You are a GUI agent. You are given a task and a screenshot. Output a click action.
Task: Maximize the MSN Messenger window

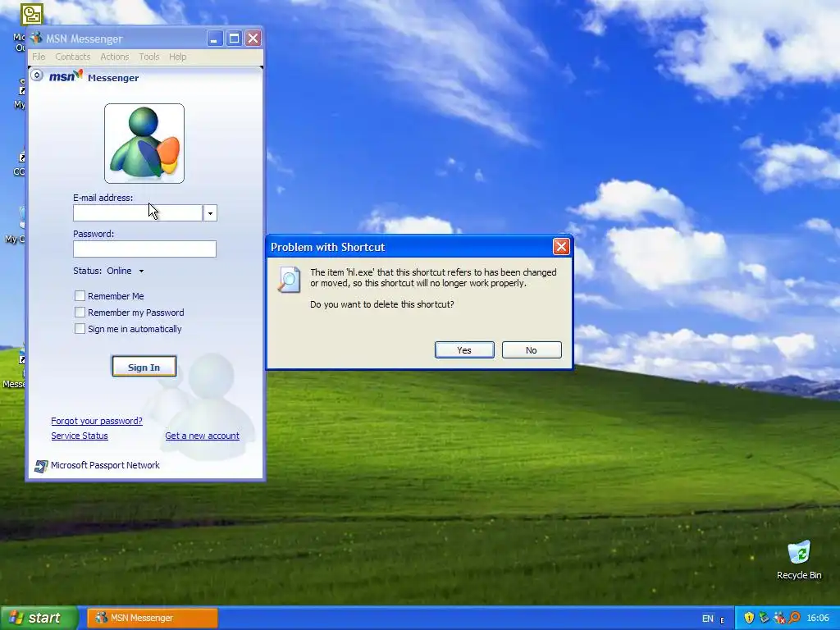(x=234, y=39)
